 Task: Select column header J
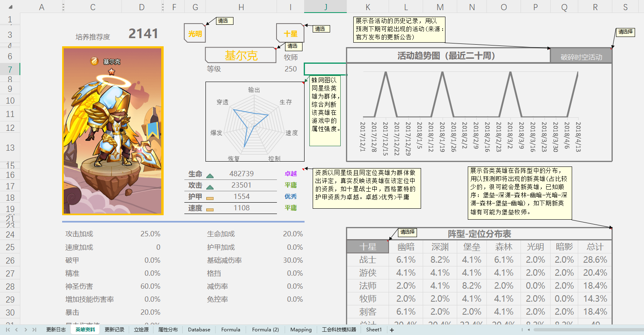pyautogui.click(x=326, y=7)
